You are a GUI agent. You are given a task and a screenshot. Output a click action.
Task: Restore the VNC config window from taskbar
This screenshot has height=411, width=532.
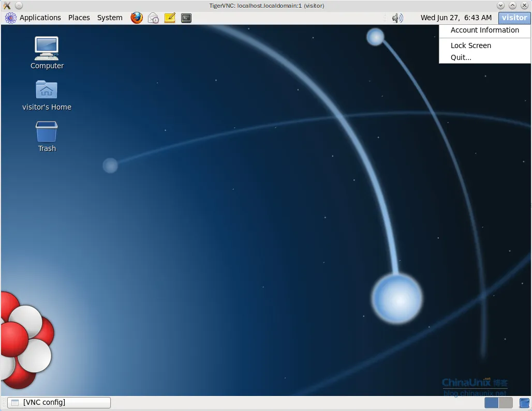[x=59, y=403]
